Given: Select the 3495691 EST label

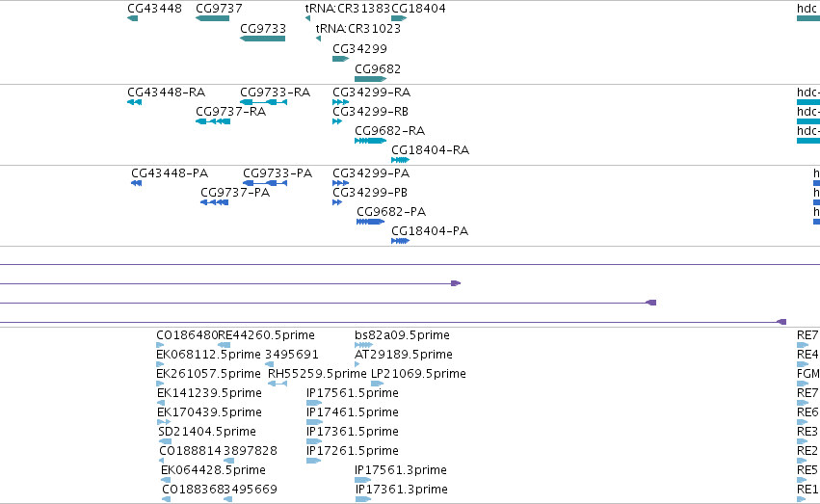Looking at the screenshot, I should click(x=292, y=355).
